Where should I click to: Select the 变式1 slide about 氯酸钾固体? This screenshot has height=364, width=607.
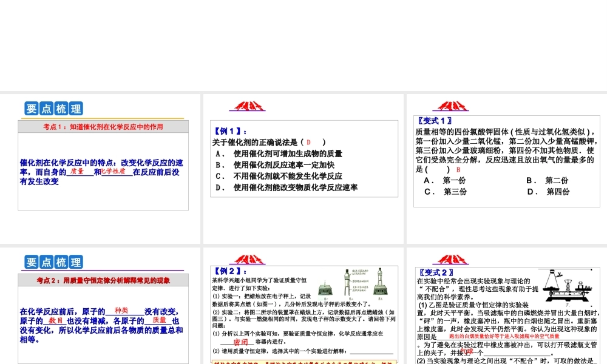pyautogui.click(x=507, y=169)
